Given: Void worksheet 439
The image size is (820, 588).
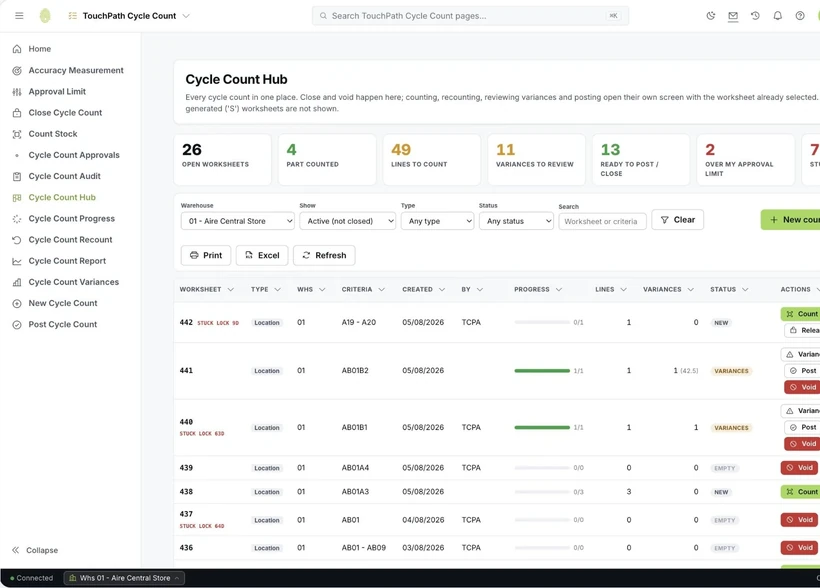Looking at the screenshot, I should point(800,468).
